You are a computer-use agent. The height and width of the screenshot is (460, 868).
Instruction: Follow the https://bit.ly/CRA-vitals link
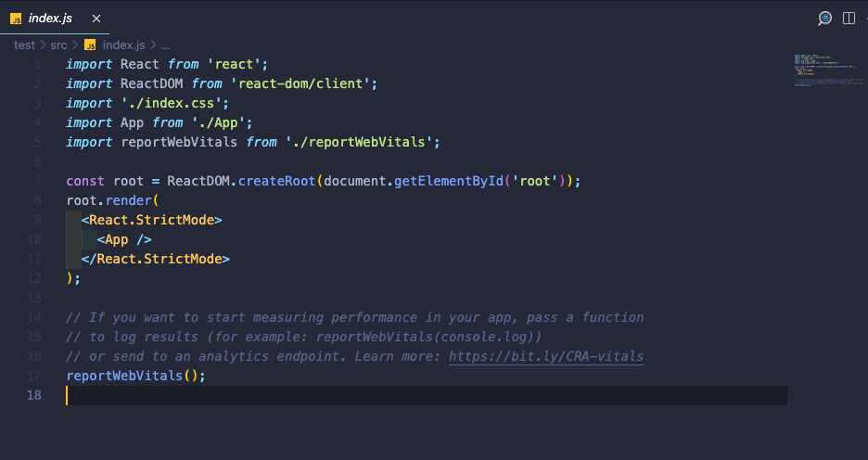click(x=546, y=356)
